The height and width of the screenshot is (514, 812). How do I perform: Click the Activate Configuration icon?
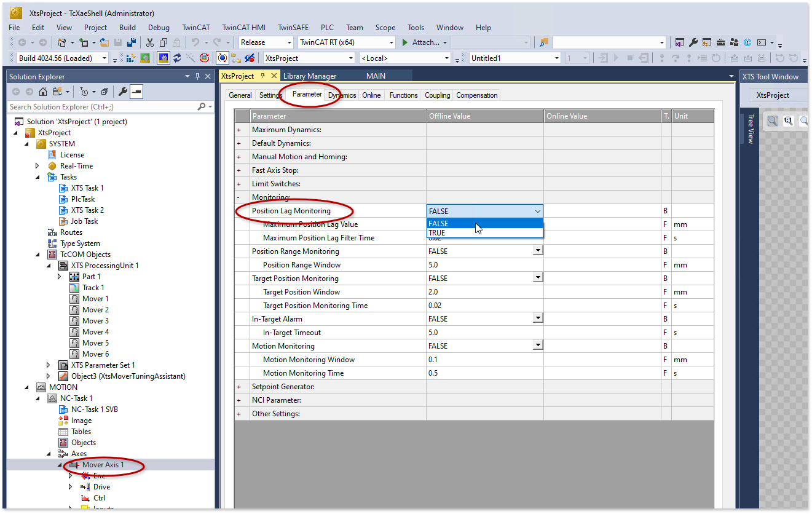coord(130,58)
